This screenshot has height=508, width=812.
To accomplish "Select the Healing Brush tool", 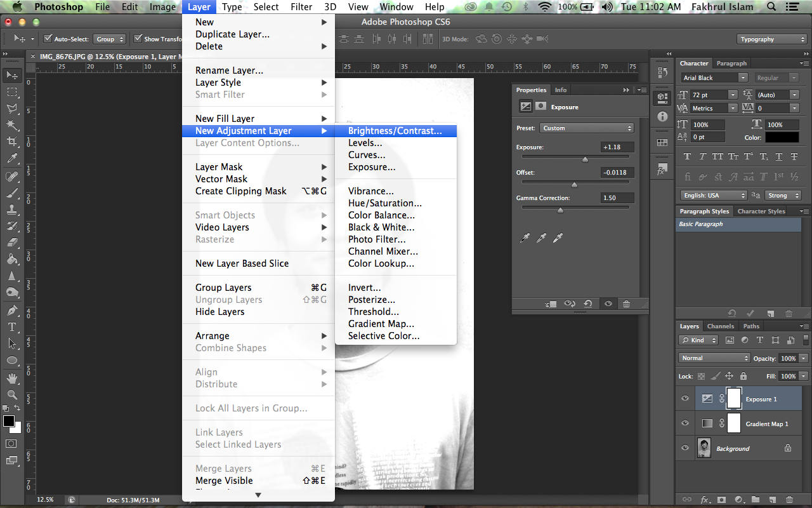I will [12, 176].
